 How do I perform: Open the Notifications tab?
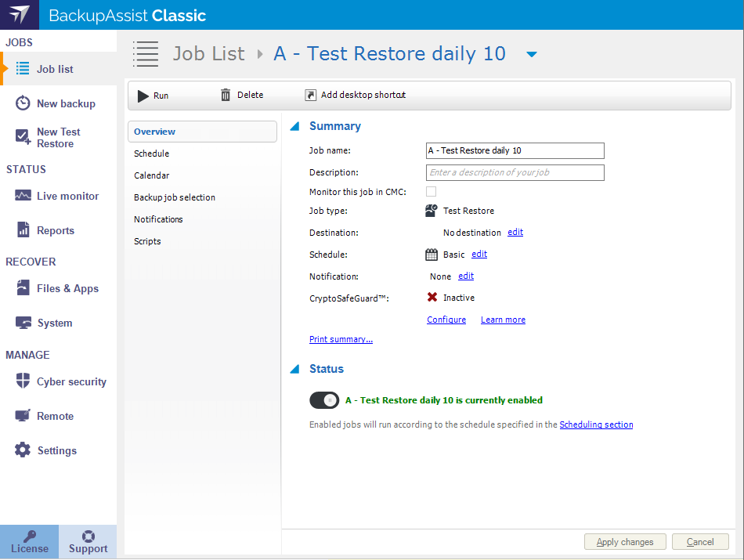[158, 219]
